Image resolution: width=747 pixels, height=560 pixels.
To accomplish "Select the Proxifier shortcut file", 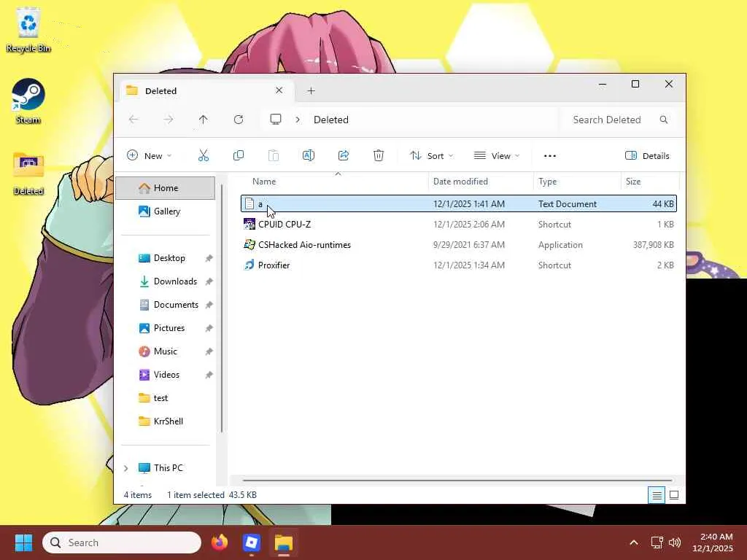I will pyautogui.click(x=459, y=265).
